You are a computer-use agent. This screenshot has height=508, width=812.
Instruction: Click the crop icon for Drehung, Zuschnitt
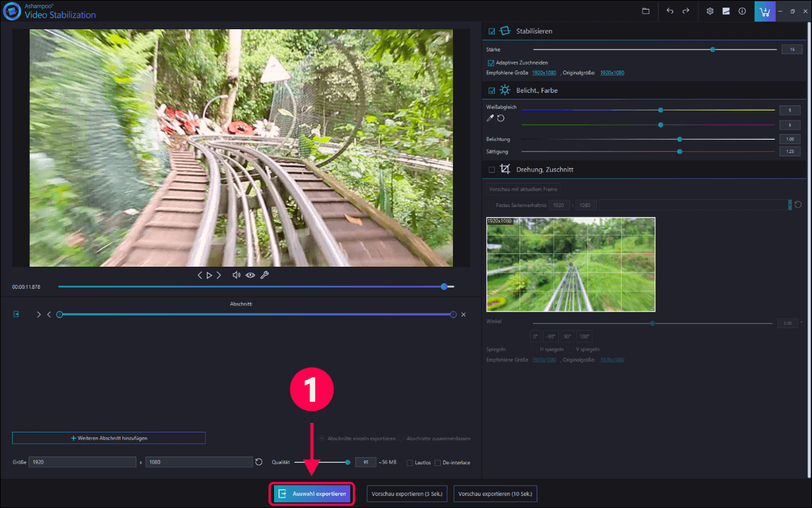[505, 170]
